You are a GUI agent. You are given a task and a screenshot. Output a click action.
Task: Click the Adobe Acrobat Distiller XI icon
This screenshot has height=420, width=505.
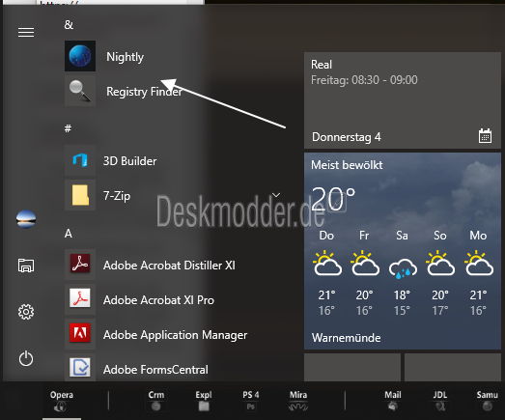pos(80,265)
